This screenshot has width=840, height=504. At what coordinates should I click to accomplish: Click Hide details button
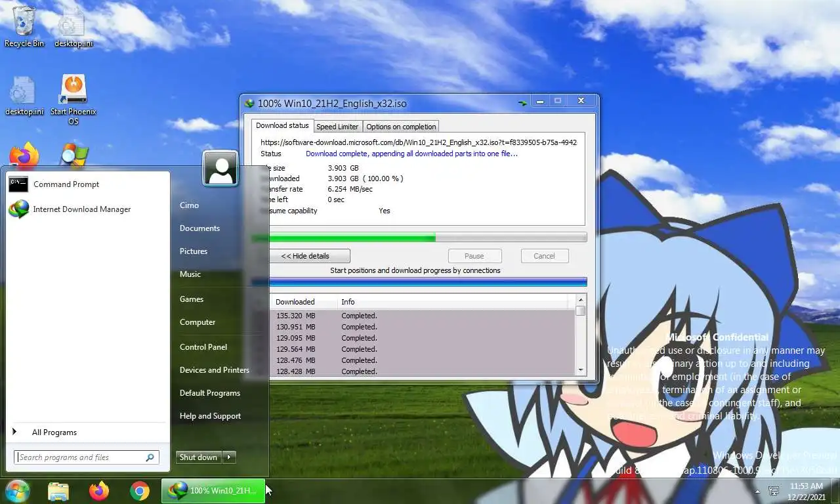click(305, 256)
